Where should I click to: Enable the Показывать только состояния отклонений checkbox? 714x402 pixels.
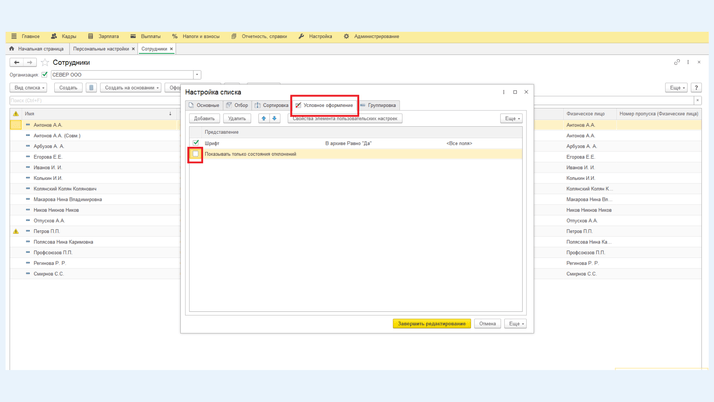tap(196, 154)
